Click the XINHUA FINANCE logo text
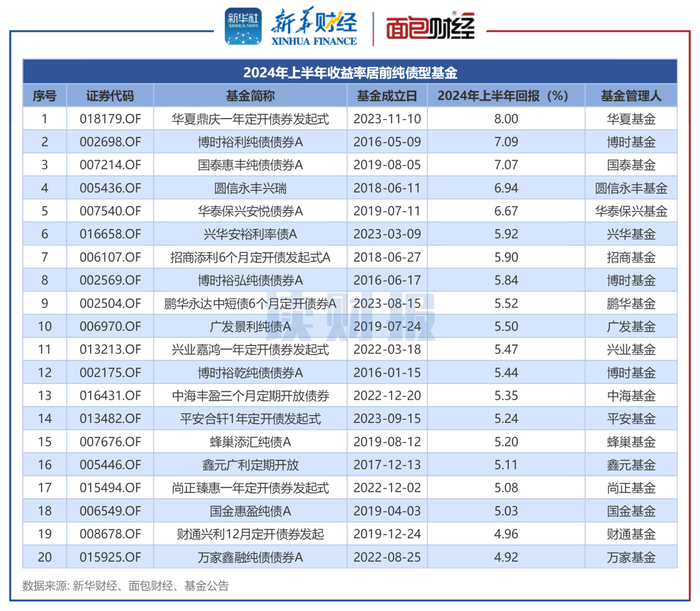 click(314, 41)
